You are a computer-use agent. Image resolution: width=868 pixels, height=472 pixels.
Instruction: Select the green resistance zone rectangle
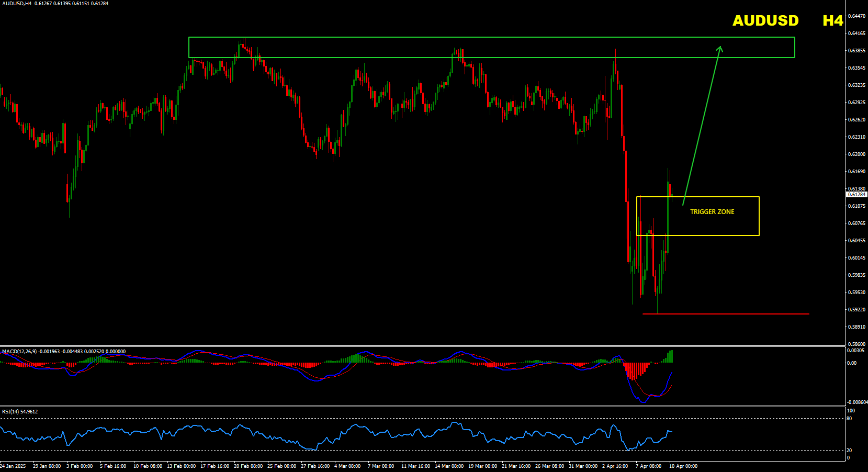[x=491, y=38]
